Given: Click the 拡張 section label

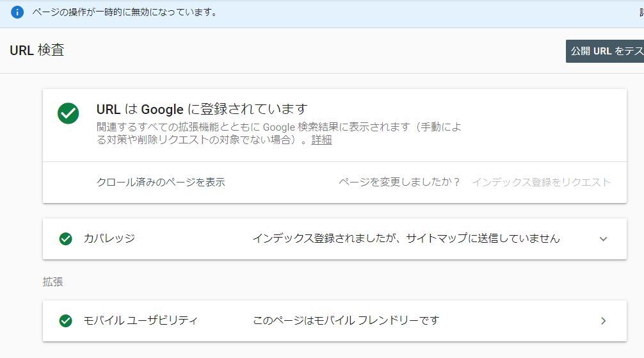Looking at the screenshot, I should tap(53, 282).
